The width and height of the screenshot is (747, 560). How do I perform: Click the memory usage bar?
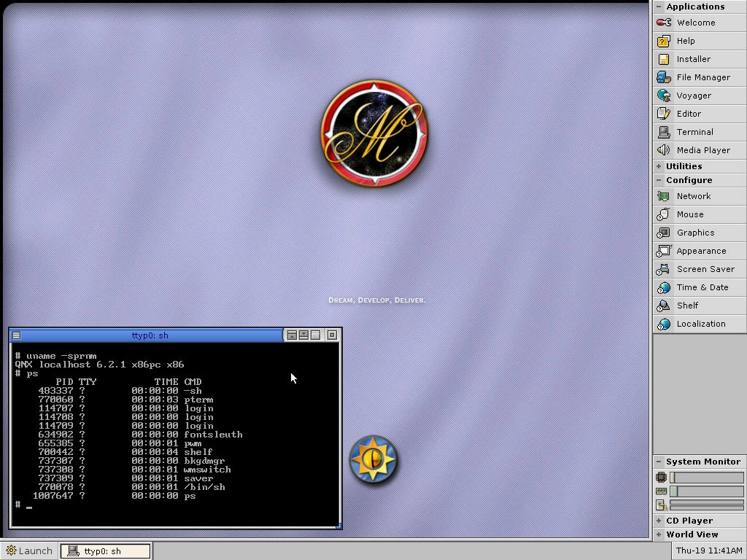[x=706, y=491]
